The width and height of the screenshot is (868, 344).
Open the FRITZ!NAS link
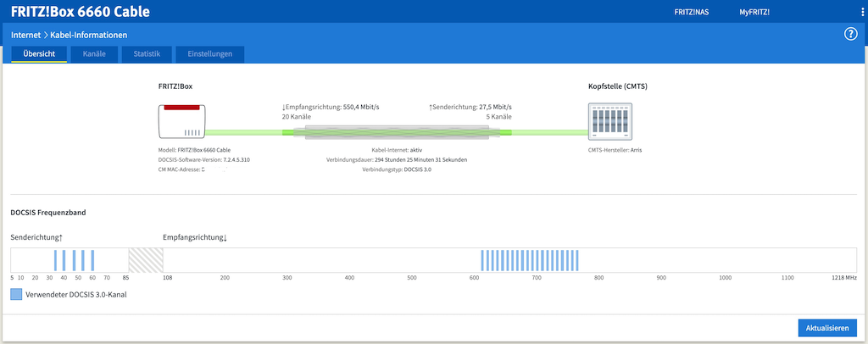click(x=691, y=12)
